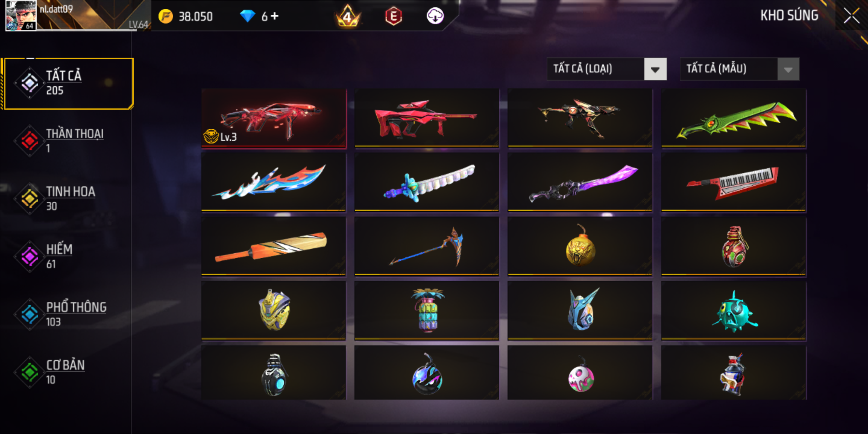Tap the gold coin currency icon
The width and height of the screenshot is (868, 434).
[x=165, y=16]
